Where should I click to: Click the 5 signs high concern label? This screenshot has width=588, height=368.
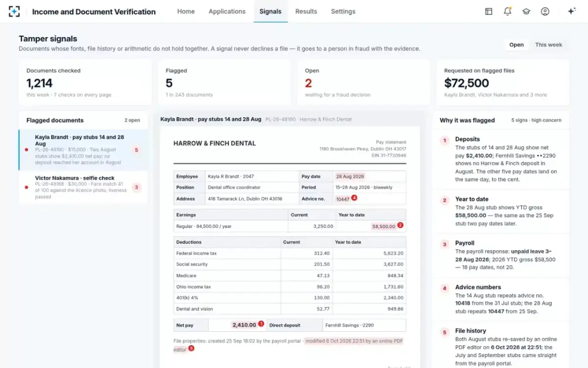[537, 120]
